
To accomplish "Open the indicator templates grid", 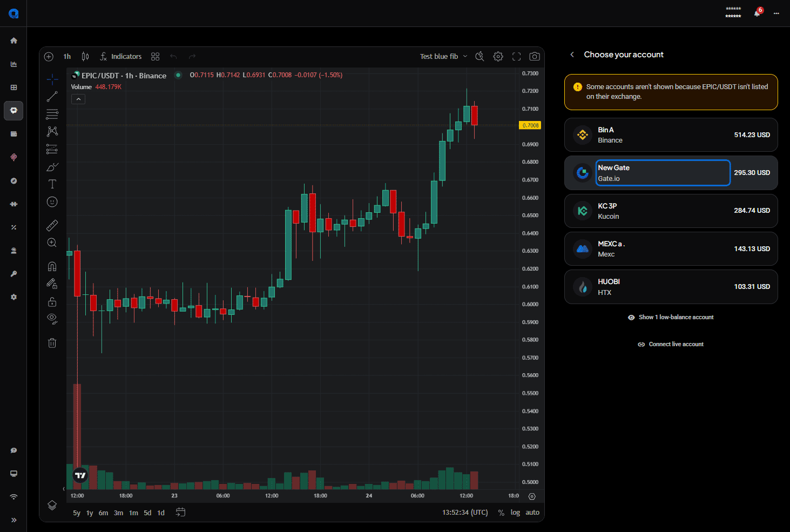I will tap(156, 56).
